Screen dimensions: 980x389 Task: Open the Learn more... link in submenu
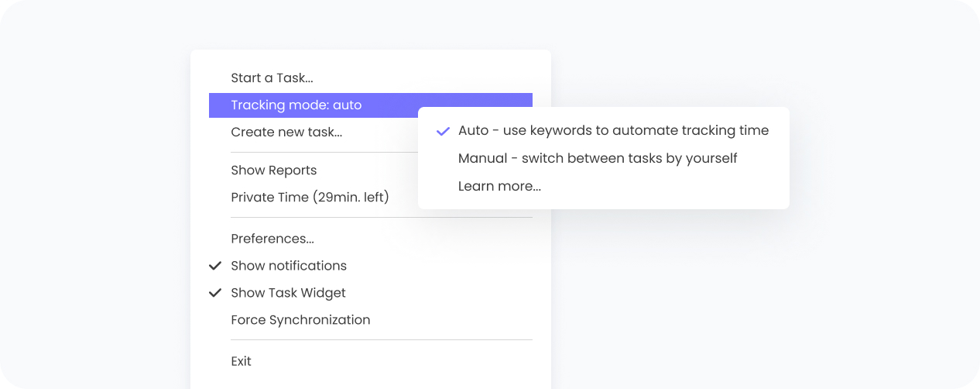point(499,186)
